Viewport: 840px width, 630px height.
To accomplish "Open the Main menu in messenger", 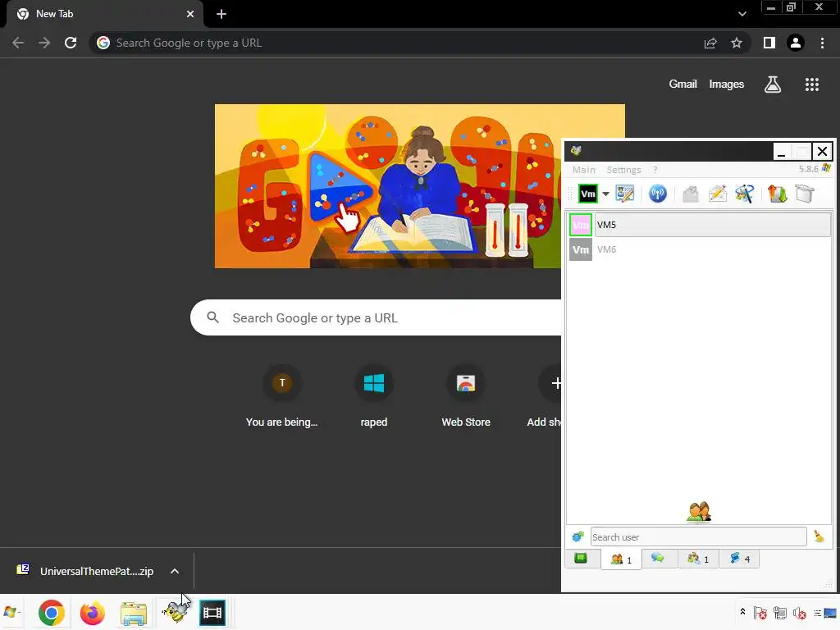I will tap(583, 170).
